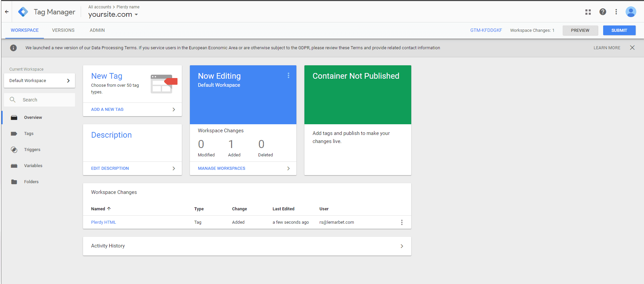Switch to the Admin tab
This screenshot has width=644, height=284.
(97, 30)
